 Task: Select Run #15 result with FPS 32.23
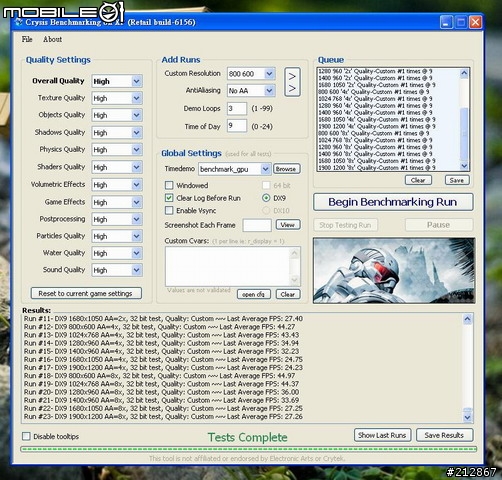point(161,351)
